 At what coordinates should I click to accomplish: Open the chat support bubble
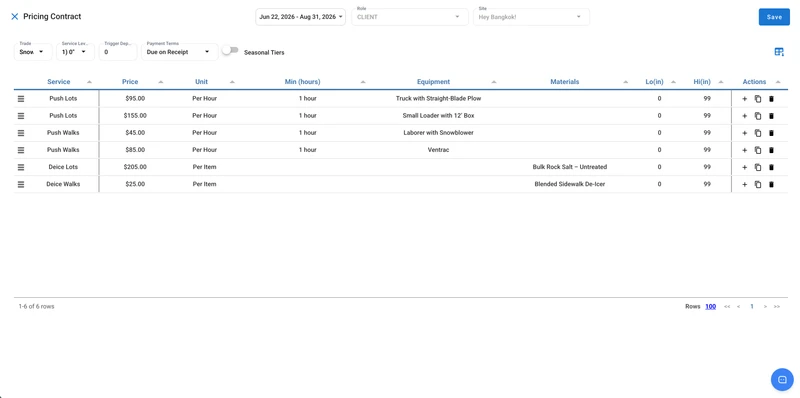(x=782, y=379)
